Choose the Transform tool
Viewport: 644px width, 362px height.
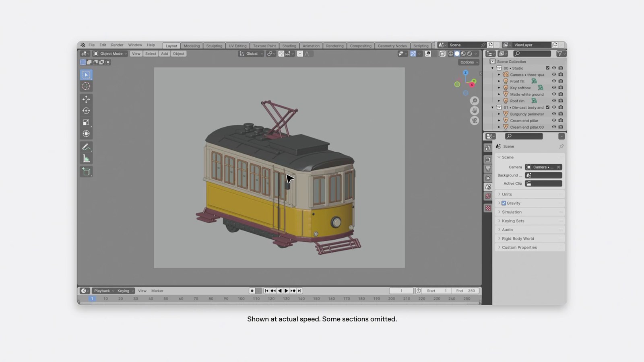click(86, 134)
